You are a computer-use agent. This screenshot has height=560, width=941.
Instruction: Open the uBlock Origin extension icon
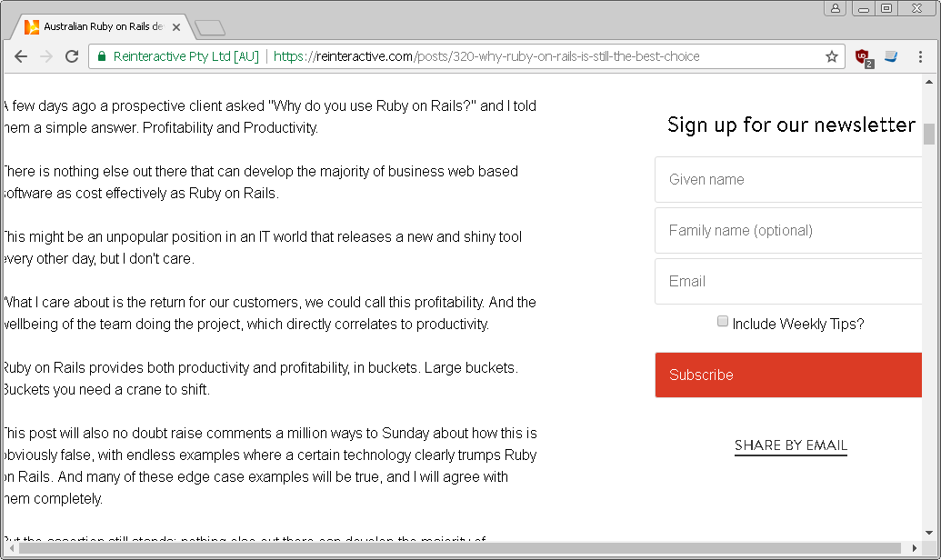pos(863,56)
